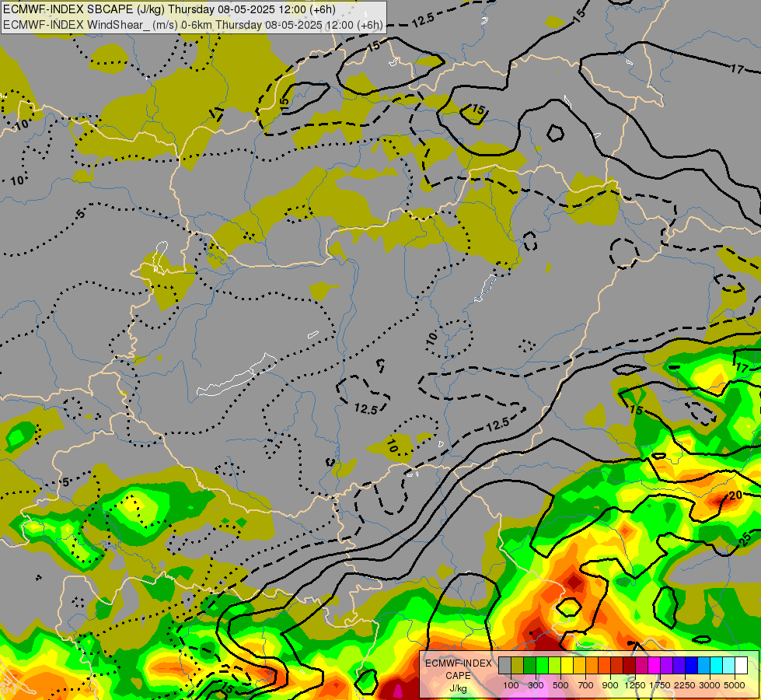The image size is (761, 700).
Task: Click the wind shear contour label 20
Action: (736, 495)
